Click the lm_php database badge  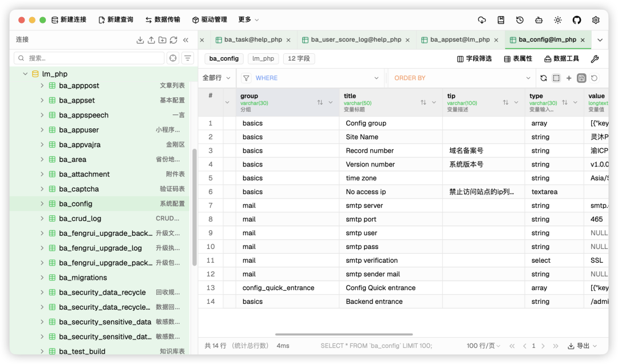(x=263, y=59)
